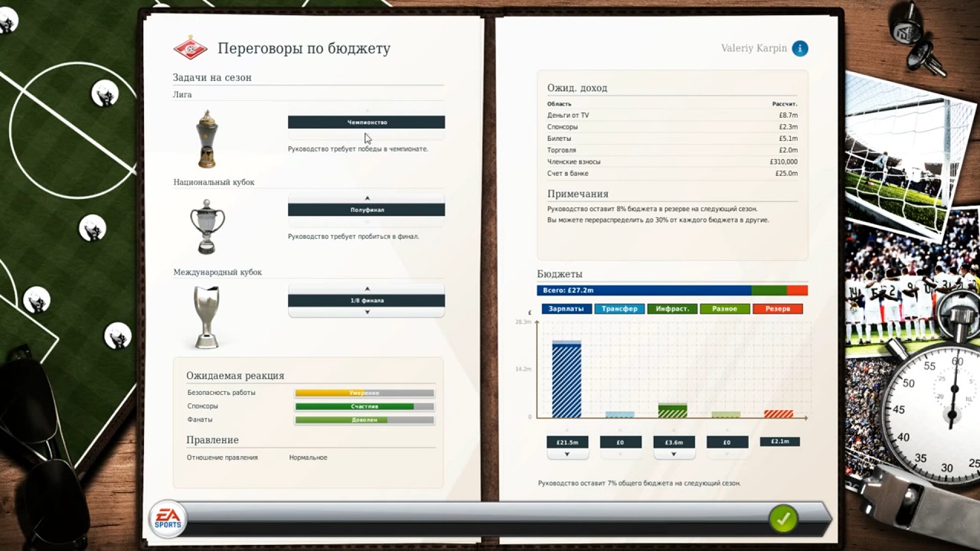The height and width of the screenshot is (551, 980).
Task: Click the blue info icon beside Valeriy Karpin
Action: pos(799,48)
